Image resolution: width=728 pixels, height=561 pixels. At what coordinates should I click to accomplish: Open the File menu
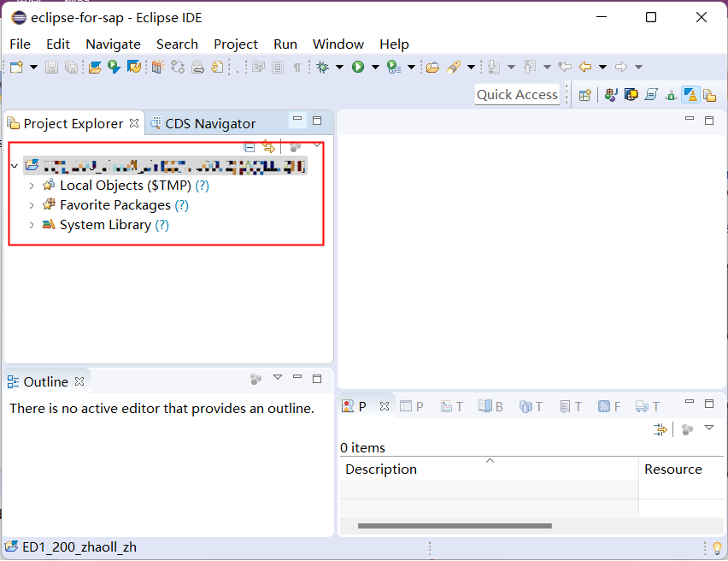click(20, 44)
